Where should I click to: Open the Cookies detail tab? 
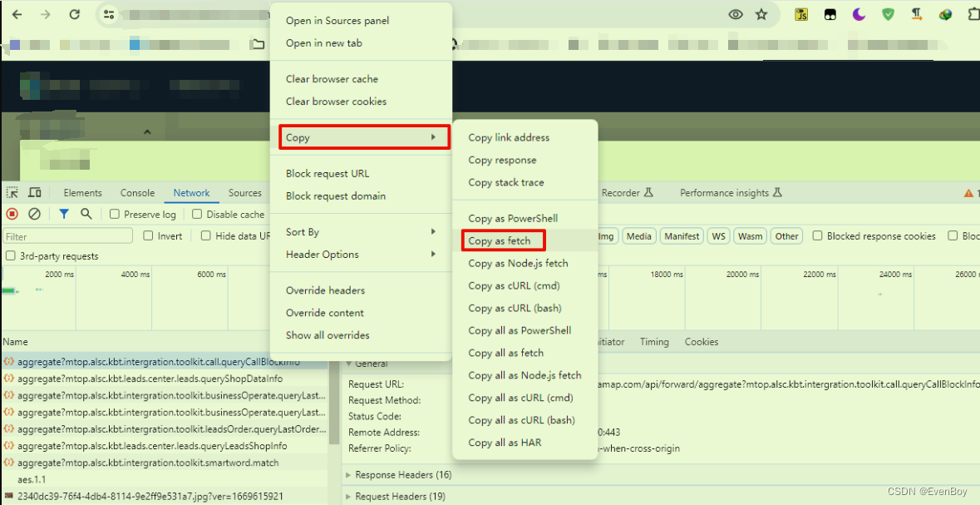[x=702, y=342]
